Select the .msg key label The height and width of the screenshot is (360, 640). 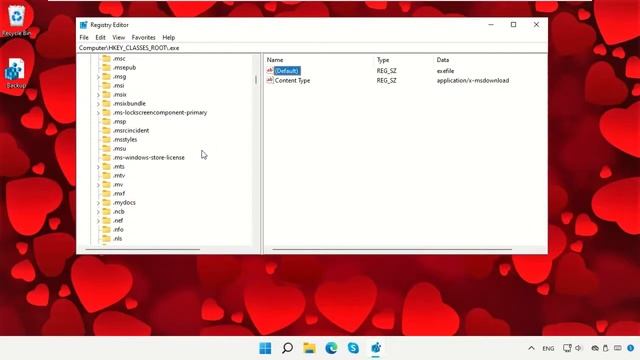coord(119,77)
